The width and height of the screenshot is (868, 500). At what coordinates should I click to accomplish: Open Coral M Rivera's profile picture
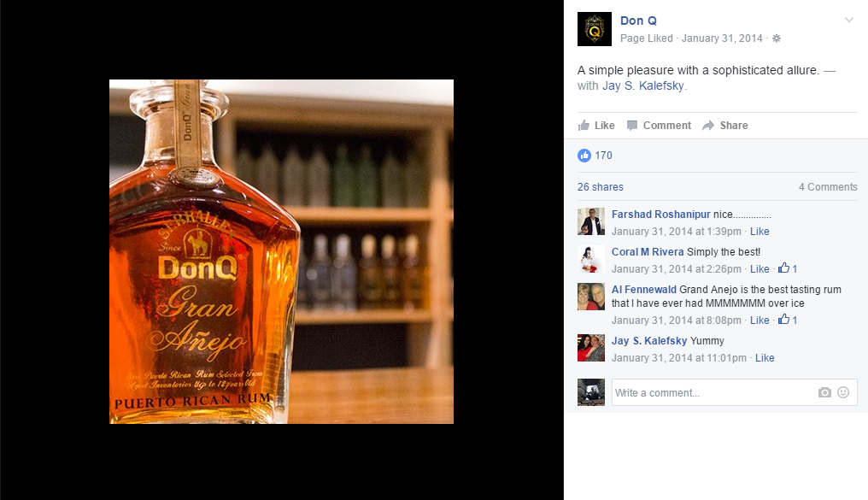[590, 259]
